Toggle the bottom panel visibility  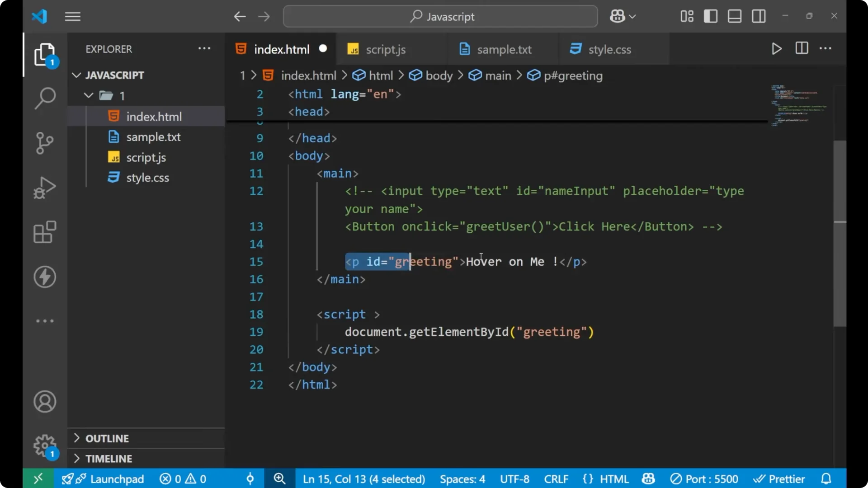tap(734, 16)
